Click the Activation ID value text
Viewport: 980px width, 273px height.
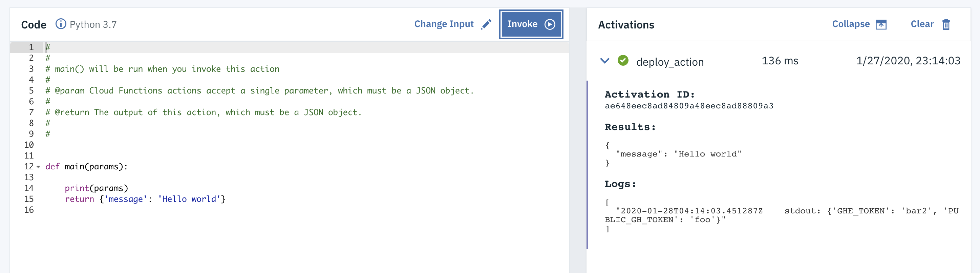pyautogui.click(x=689, y=106)
